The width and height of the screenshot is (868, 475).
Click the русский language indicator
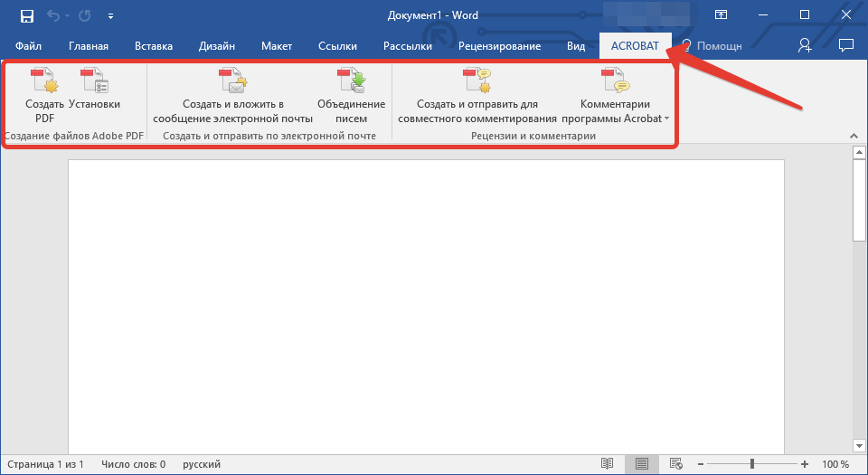tap(202, 464)
